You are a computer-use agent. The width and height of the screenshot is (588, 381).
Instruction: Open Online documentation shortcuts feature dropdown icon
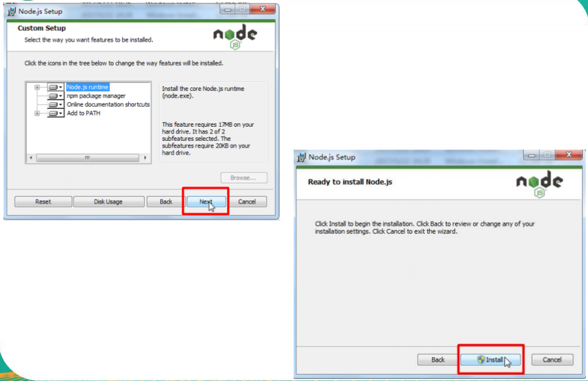point(55,105)
